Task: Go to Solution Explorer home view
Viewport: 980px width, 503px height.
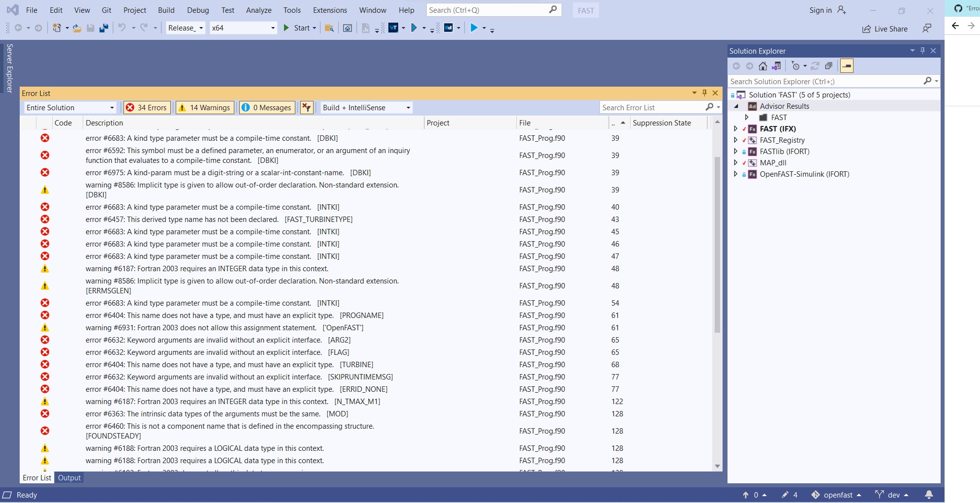Action: 763,65
